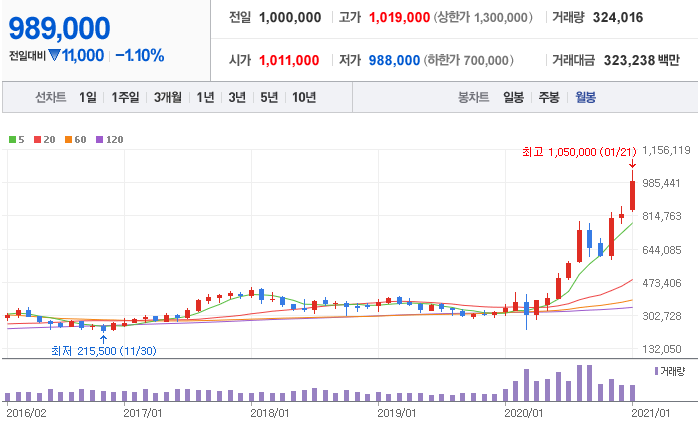Click the 132,050 price axis label
Screen dimensions: 698x432
pyautogui.click(x=661, y=349)
